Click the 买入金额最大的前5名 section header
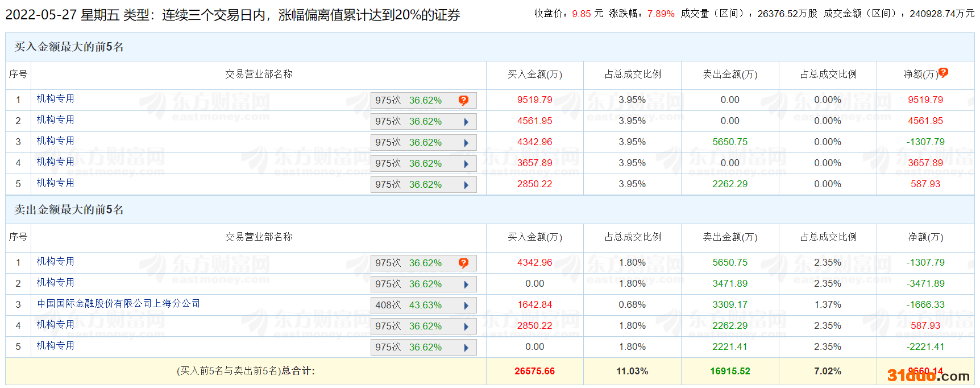This screenshot has height=388, width=980. tap(69, 47)
